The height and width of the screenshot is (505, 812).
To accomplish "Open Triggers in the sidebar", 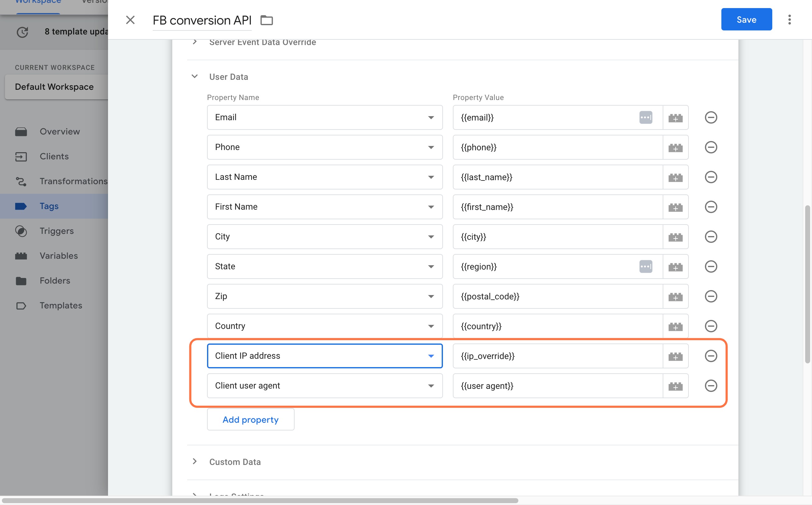I will (x=54, y=231).
